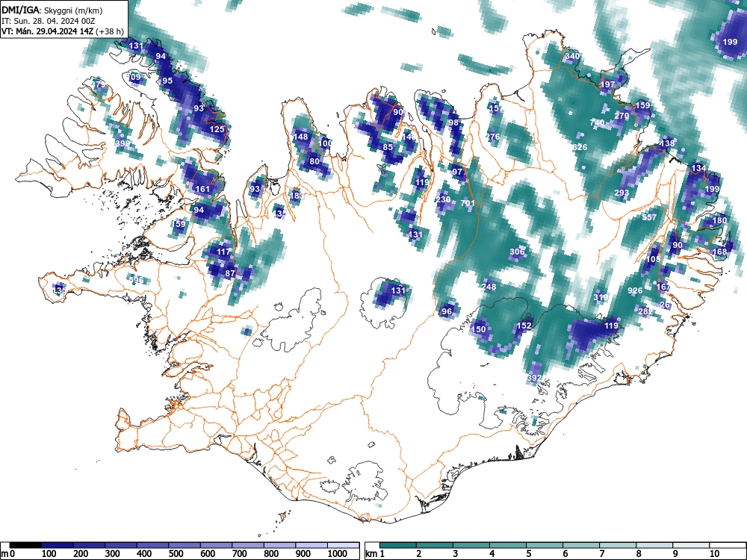
Task: Click the 138 visibility value
Action: coord(667,143)
